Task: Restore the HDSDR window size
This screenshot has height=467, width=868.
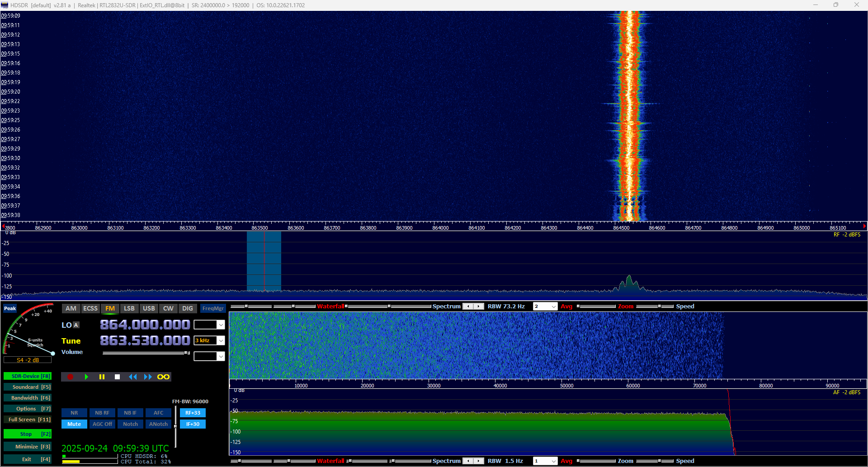Action: point(836,5)
